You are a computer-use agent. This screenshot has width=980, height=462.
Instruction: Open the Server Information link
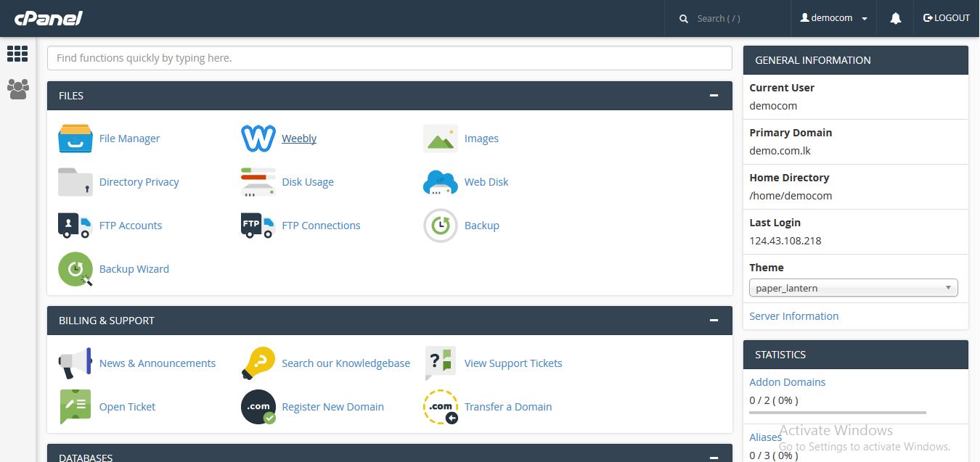(794, 316)
